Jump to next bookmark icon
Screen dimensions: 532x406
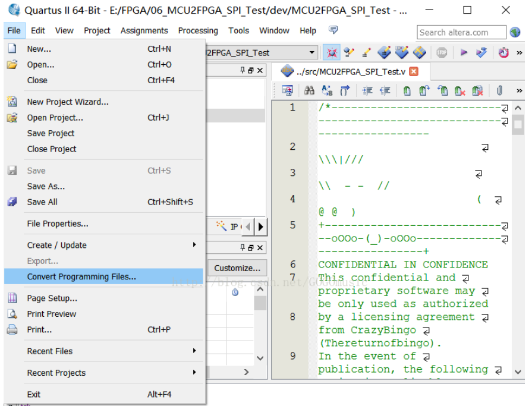pyautogui.click(x=424, y=90)
